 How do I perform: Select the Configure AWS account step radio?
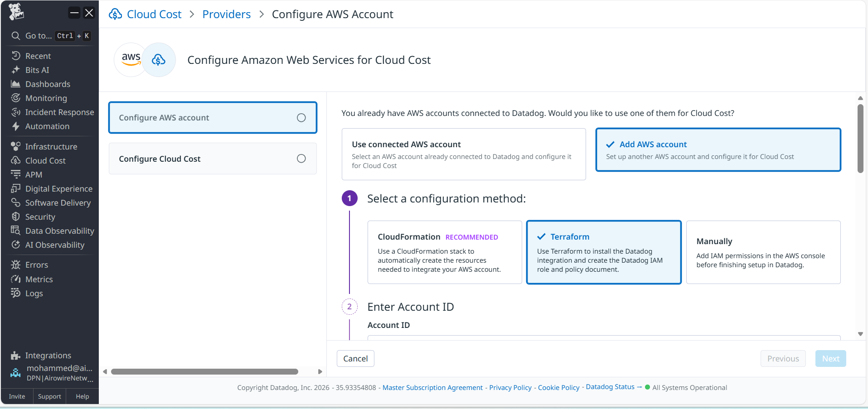pos(301,118)
